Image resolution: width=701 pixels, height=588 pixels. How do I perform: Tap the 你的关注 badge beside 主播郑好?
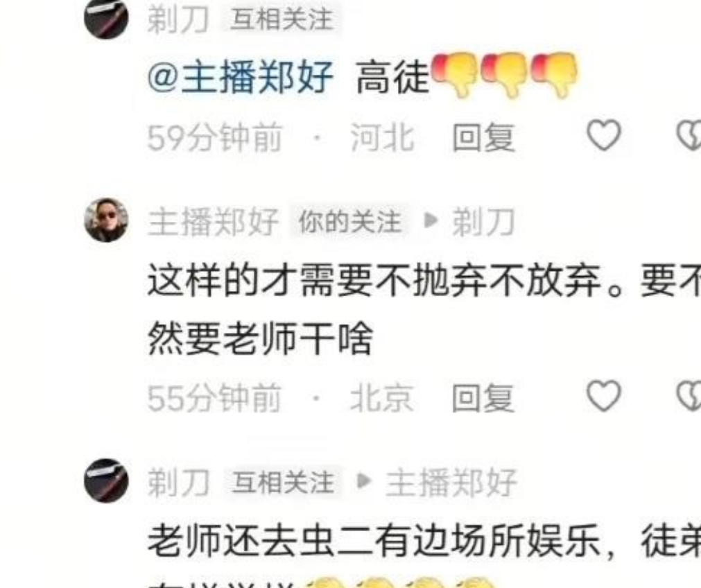[349, 222]
